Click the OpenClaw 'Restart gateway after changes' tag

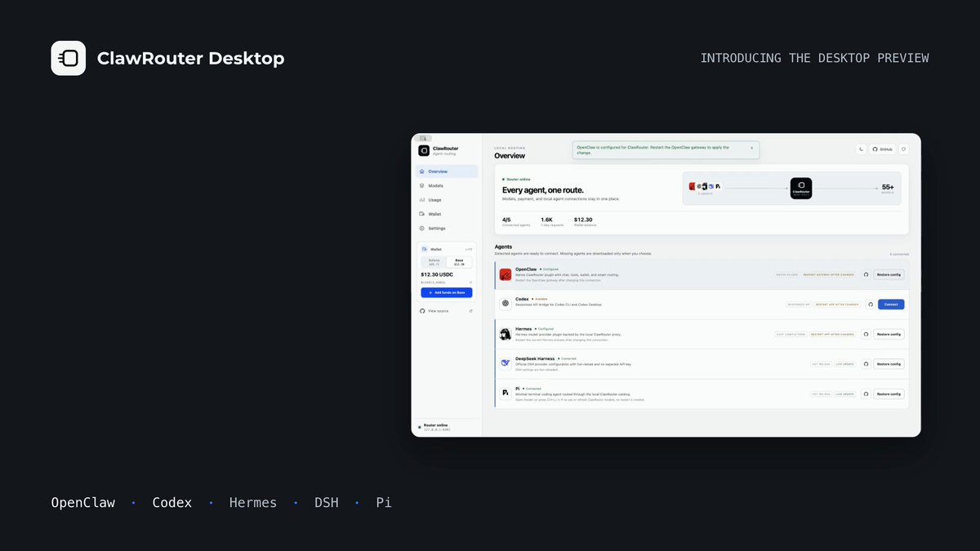coord(831,274)
